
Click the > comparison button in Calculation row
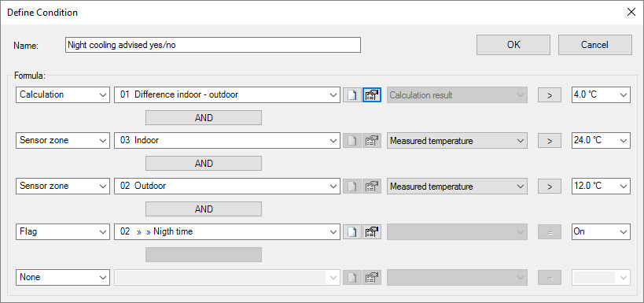[x=550, y=95]
